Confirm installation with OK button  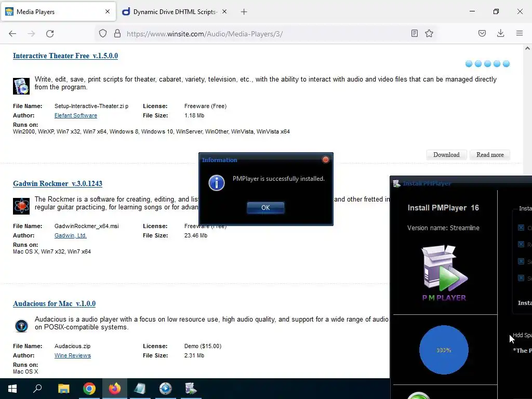[265, 208]
